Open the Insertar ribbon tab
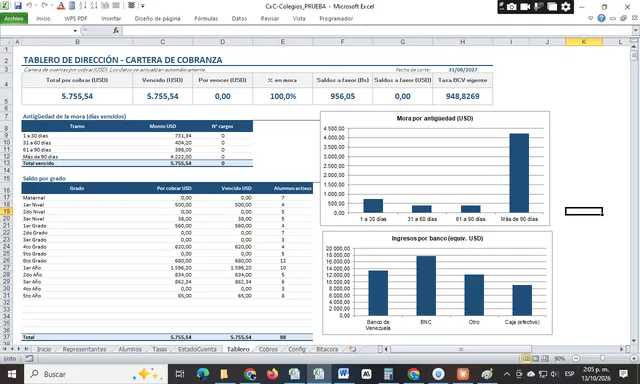This screenshot has height=384, width=640. pyautogui.click(x=111, y=18)
